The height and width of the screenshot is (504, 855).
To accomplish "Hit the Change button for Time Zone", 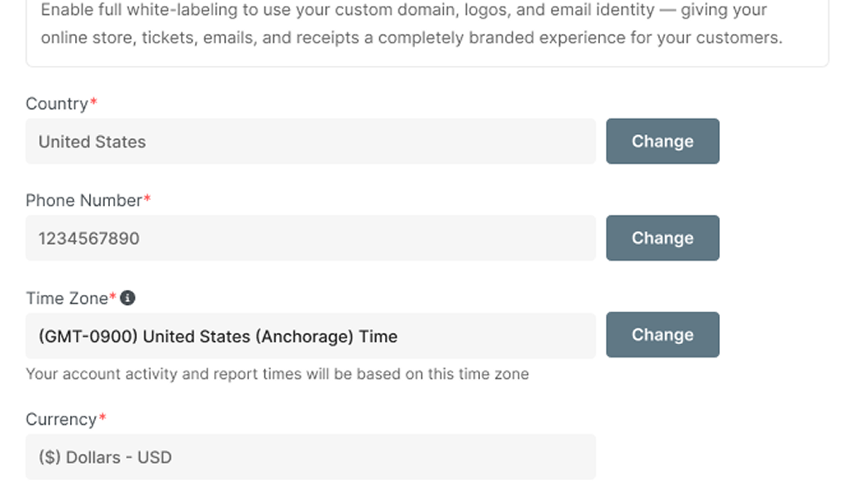I will [x=662, y=335].
